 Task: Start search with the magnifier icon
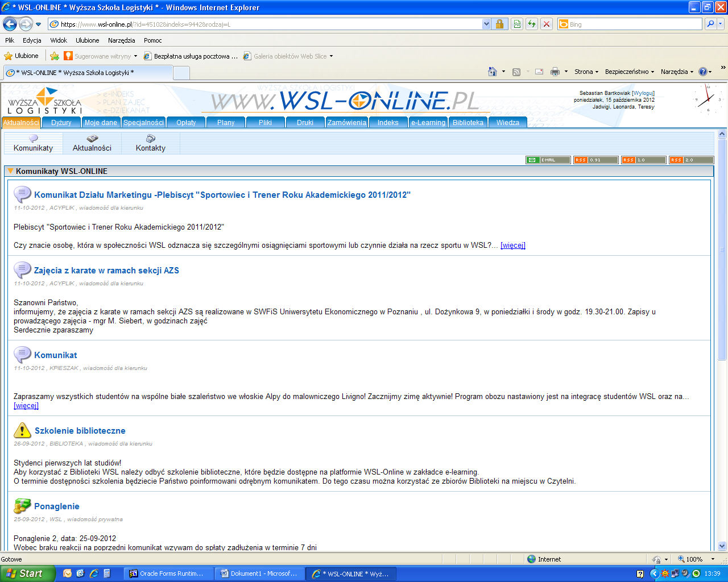click(710, 24)
